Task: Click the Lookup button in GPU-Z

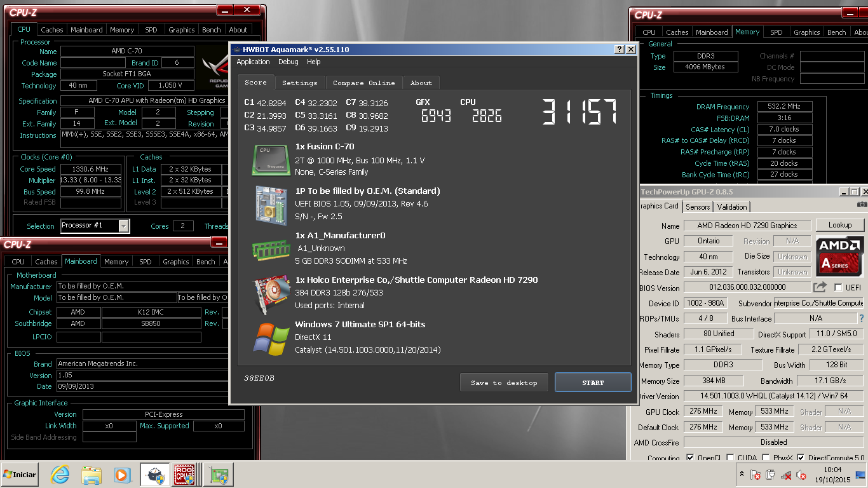Action: point(839,225)
